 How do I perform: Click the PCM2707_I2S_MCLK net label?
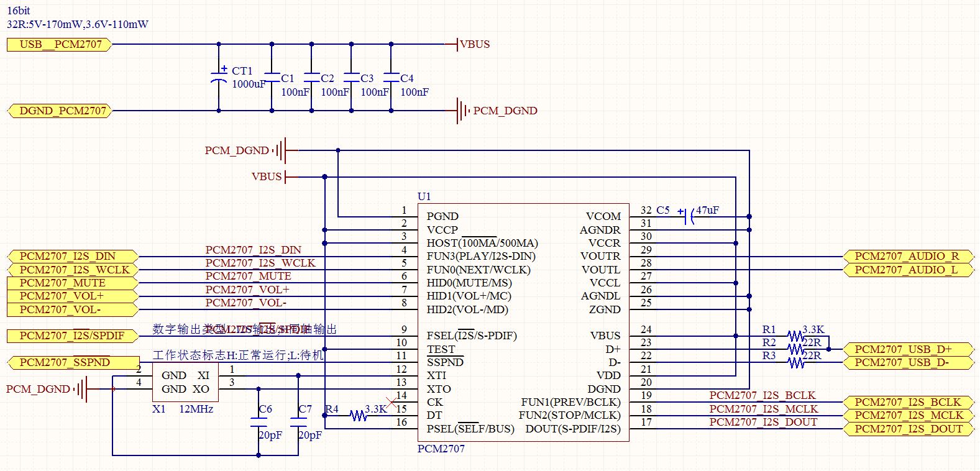click(x=764, y=409)
